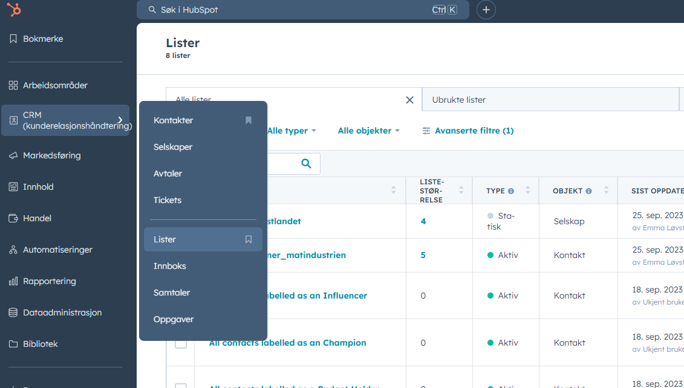Click the TYPE info icon
Viewport: 684px width, 388px height.
[511, 191]
